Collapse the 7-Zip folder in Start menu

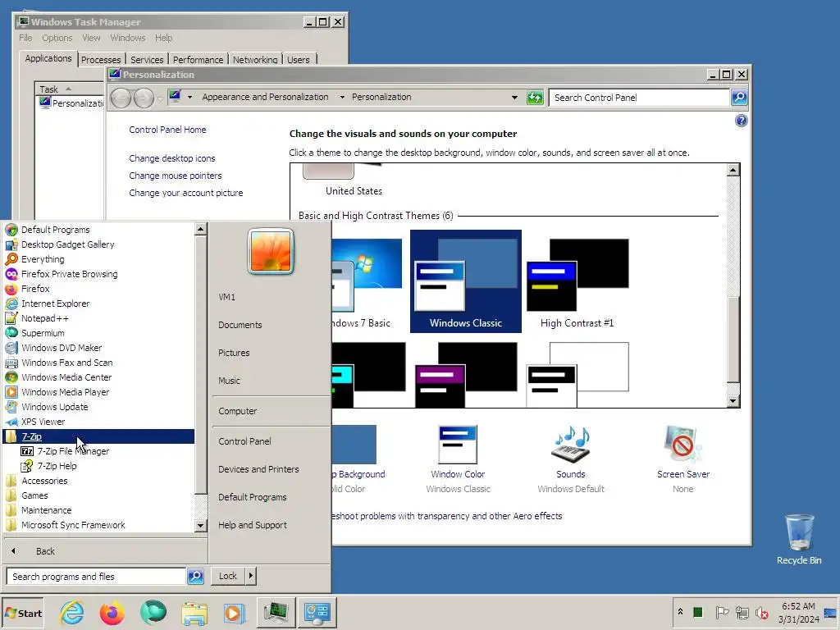tap(98, 436)
